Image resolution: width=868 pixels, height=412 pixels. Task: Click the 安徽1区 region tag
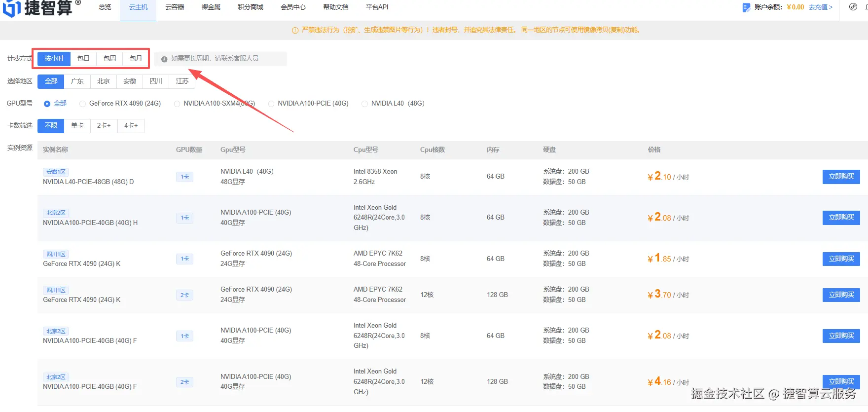coord(56,172)
